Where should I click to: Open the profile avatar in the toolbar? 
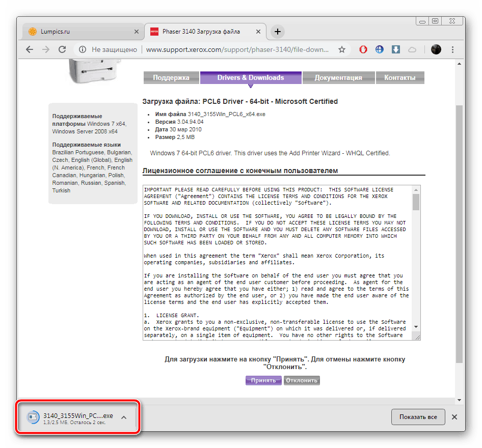(x=436, y=49)
